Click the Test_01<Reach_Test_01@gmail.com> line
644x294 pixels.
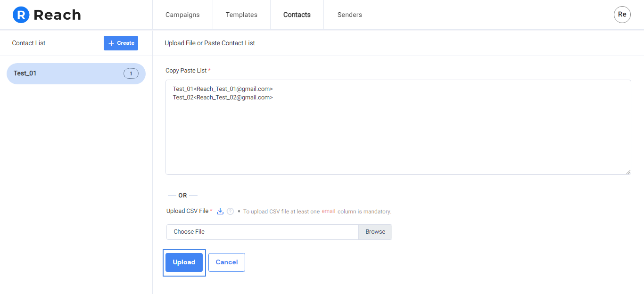pyautogui.click(x=223, y=89)
